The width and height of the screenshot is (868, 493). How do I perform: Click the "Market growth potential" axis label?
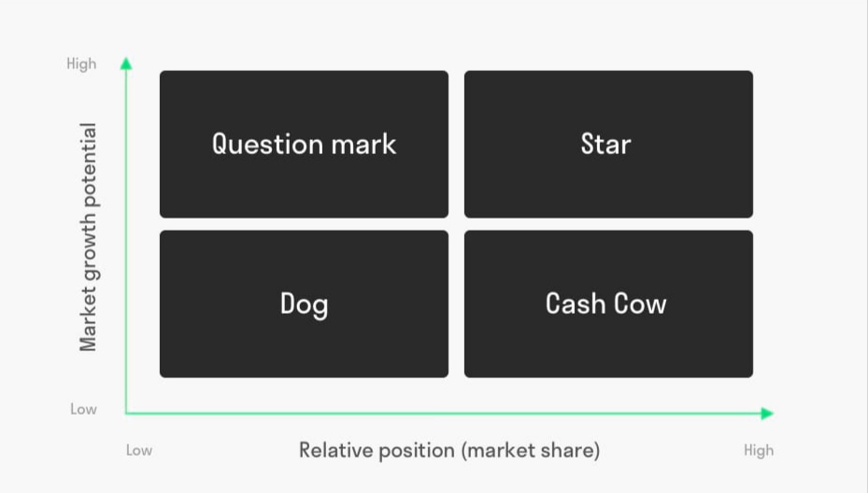(88, 237)
